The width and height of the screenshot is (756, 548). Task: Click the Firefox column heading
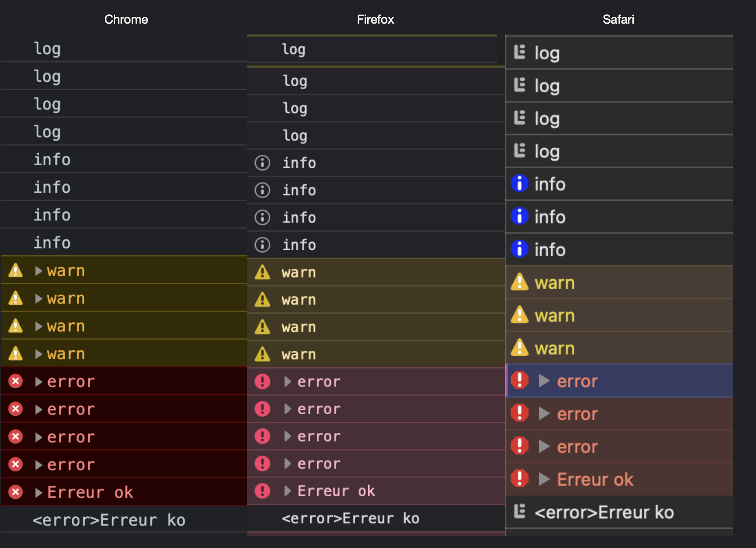375,20
